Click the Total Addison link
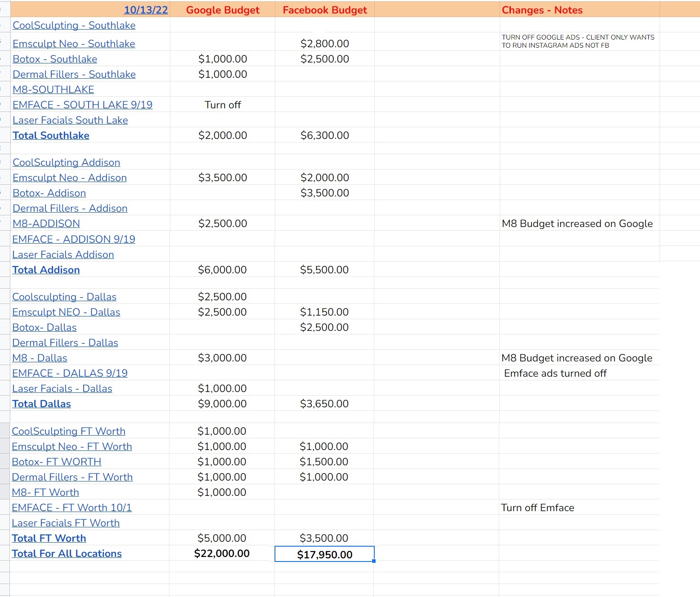700x597 pixels. click(46, 270)
